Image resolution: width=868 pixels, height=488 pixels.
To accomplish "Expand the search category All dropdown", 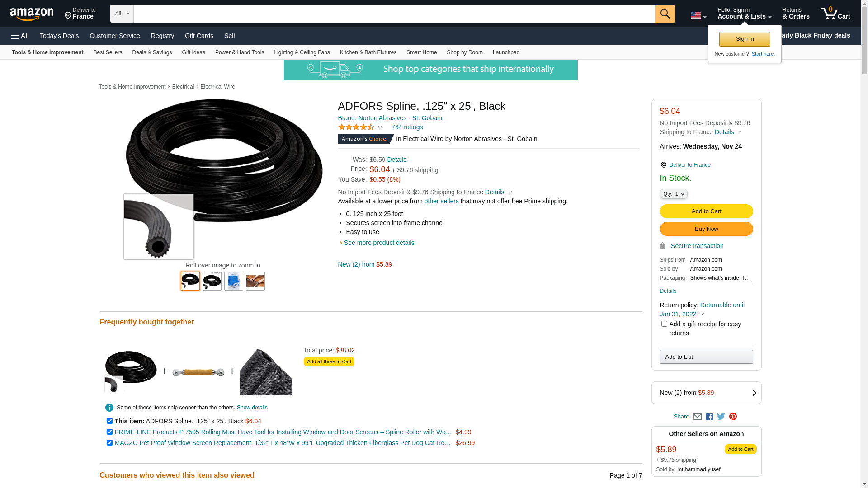I will point(122,14).
